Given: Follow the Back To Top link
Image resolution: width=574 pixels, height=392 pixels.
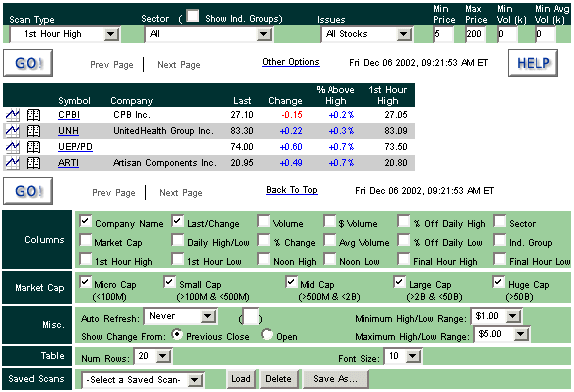Looking at the screenshot, I should pos(292,190).
